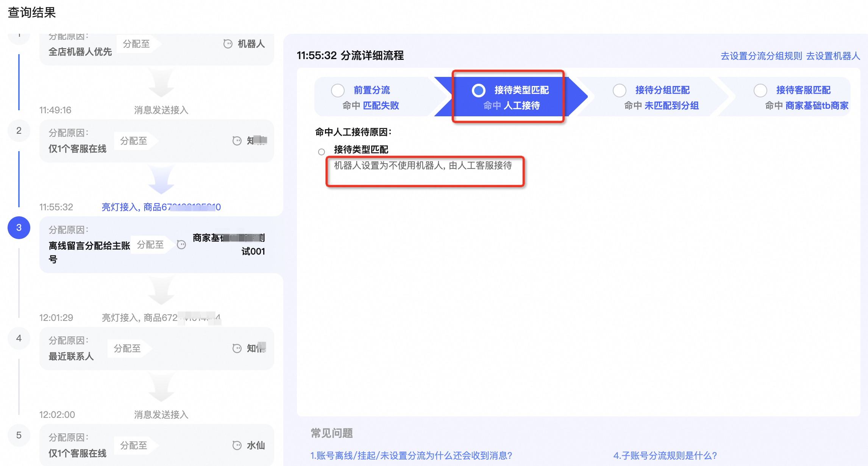
Task: Click the 接待分组匹配 未匹配到分组 step tab
Action: click(655, 97)
